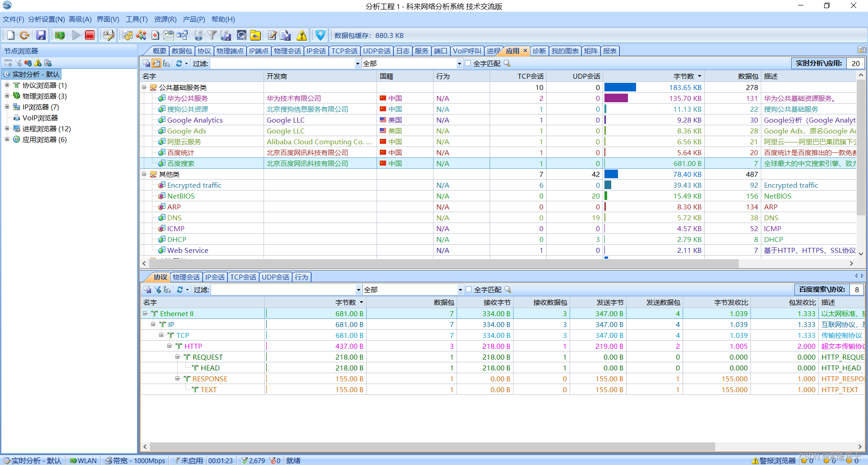
Task: Switch to the 矩阵 tab
Action: click(x=590, y=51)
